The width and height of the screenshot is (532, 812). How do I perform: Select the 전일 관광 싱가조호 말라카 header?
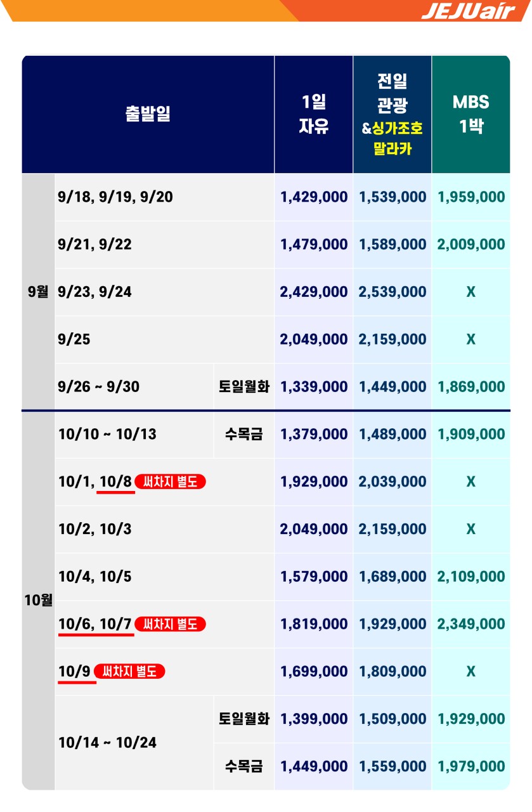393,114
